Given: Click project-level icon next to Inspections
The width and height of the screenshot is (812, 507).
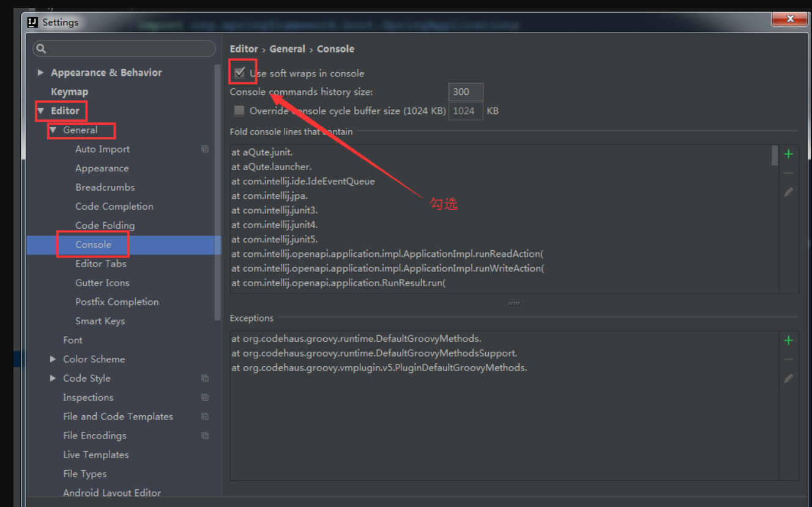Looking at the screenshot, I should coord(205,398).
